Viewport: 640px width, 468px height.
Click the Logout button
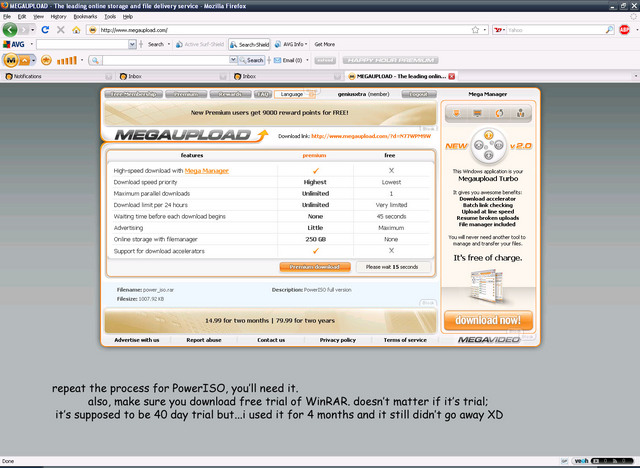pyautogui.click(x=419, y=94)
